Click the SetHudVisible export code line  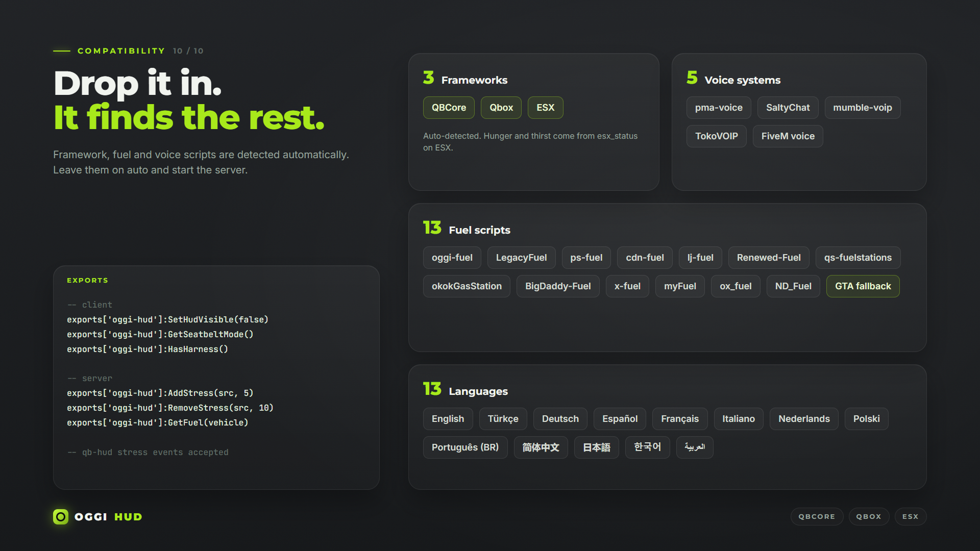tap(167, 319)
